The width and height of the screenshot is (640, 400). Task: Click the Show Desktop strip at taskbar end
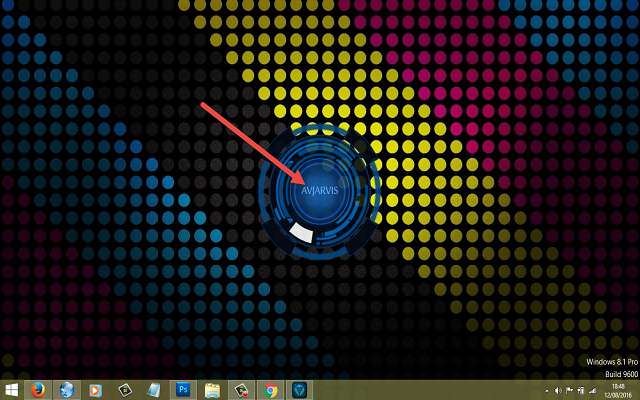point(637,389)
